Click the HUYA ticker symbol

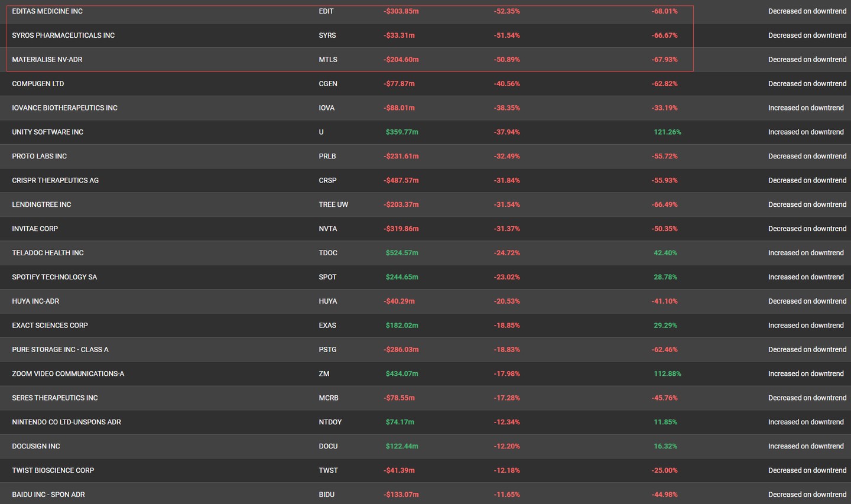click(x=327, y=301)
